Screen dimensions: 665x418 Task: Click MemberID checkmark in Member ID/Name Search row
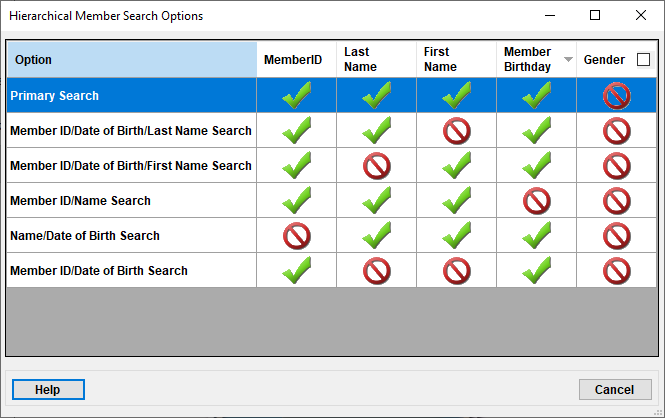pos(296,200)
